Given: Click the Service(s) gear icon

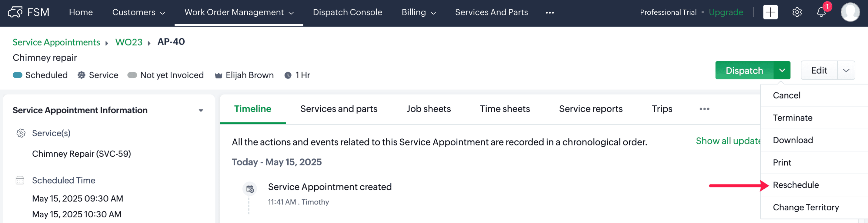Looking at the screenshot, I should tap(21, 133).
